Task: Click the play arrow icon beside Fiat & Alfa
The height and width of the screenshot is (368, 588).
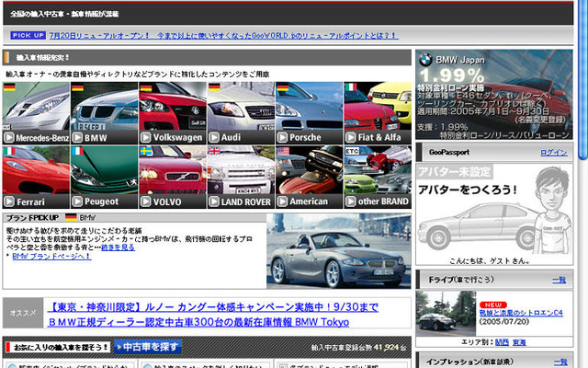Action: pyautogui.click(x=350, y=138)
